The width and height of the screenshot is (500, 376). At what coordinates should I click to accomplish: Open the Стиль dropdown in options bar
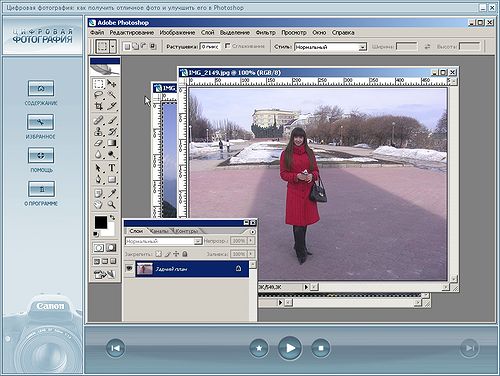tap(330, 47)
